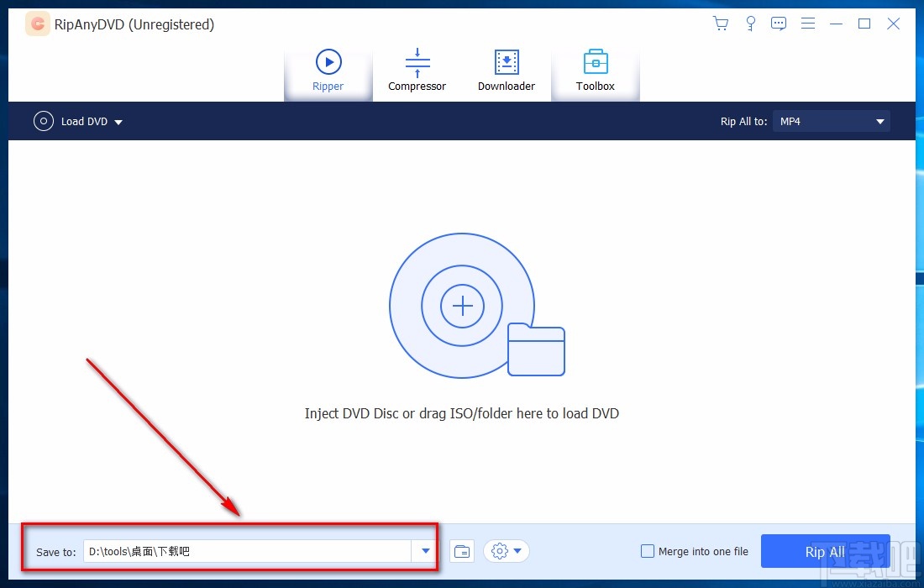The image size is (924, 588).
Task: Switch to the Downloader tab
Action: 507,71
